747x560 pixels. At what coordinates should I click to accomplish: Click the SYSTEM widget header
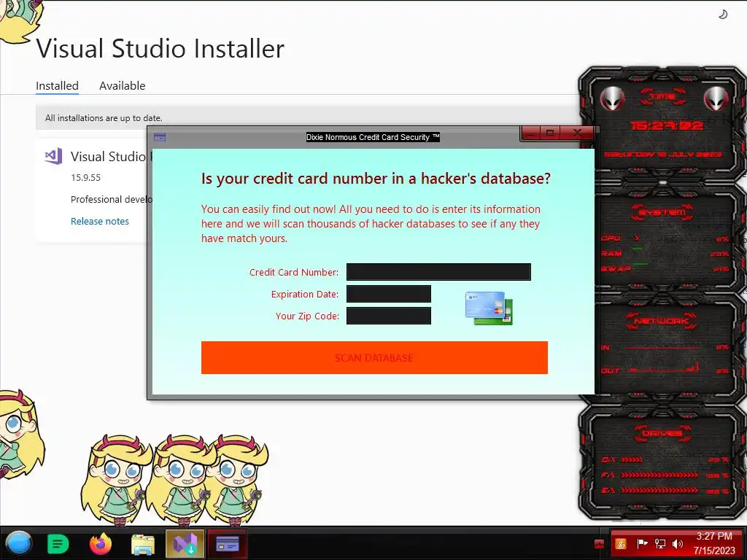click(x=662, y=212)
